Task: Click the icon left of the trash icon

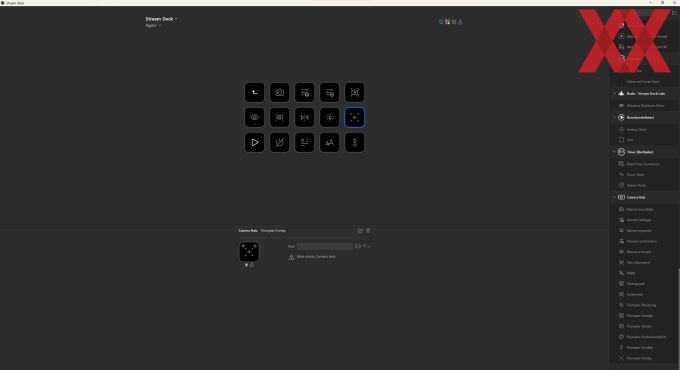Action: pyautogui.click(x=360, y=231)
